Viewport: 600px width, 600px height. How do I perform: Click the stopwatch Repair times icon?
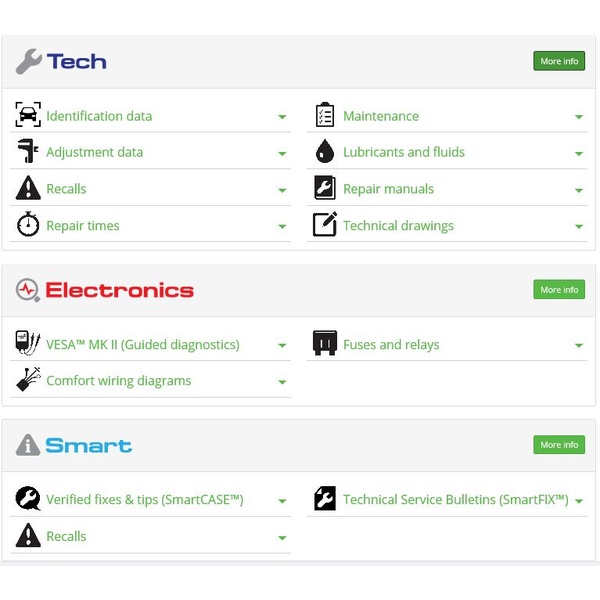[x=28, y=224]
